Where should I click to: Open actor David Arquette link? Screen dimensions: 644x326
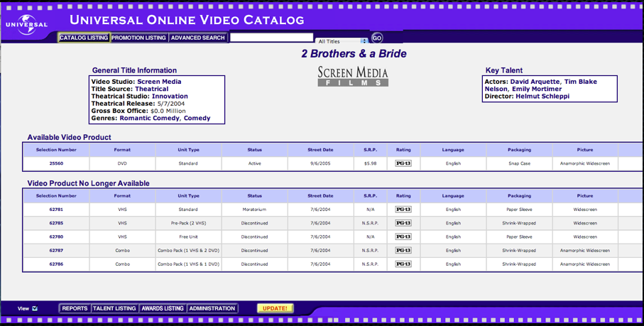(535, 82)
